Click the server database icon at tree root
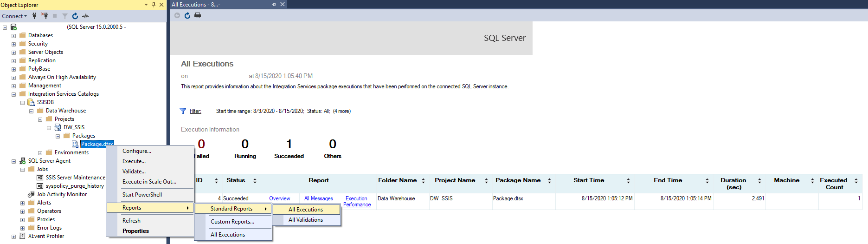This screenshot has height=244, width=868. point(14,27)
